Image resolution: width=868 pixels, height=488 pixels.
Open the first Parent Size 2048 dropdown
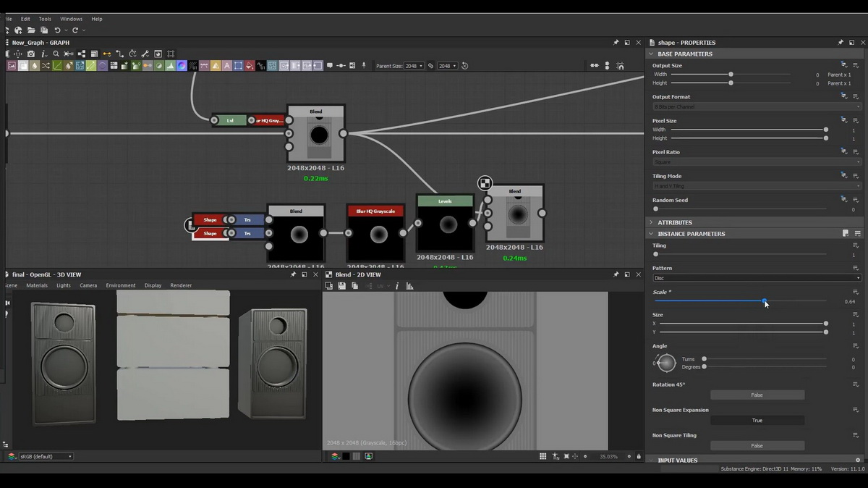click(414, 66)
